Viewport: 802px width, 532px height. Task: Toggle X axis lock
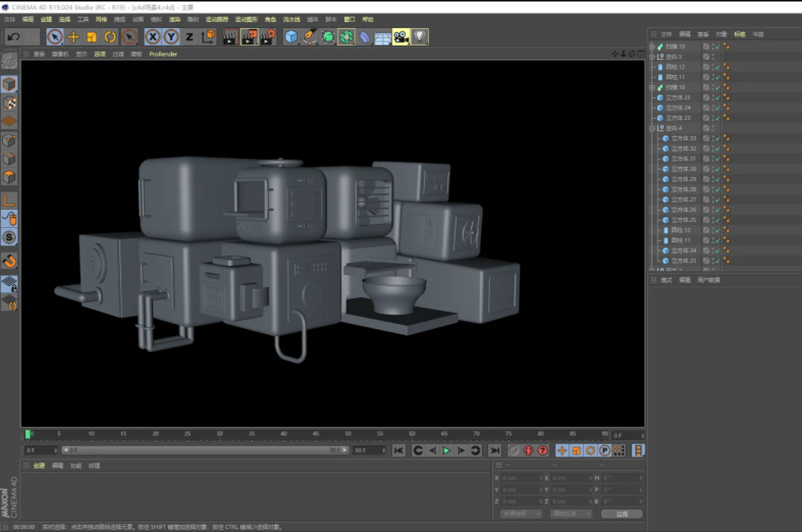tap(153, 36)
